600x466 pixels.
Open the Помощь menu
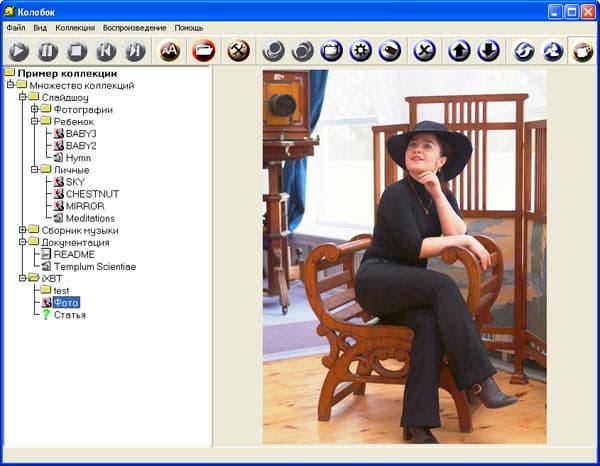click(189, 28)
